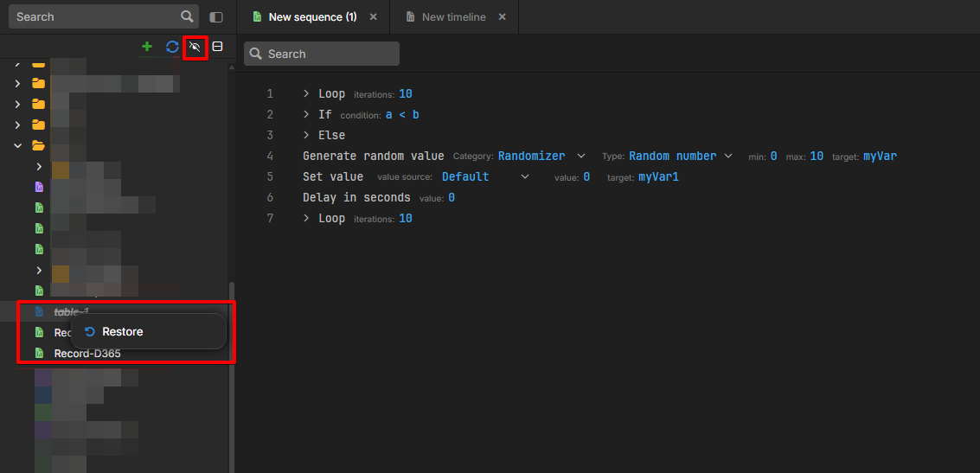980x473 pixels.
Task: Click the restore arrow icon in context menu
Action: tap(89, 332)
